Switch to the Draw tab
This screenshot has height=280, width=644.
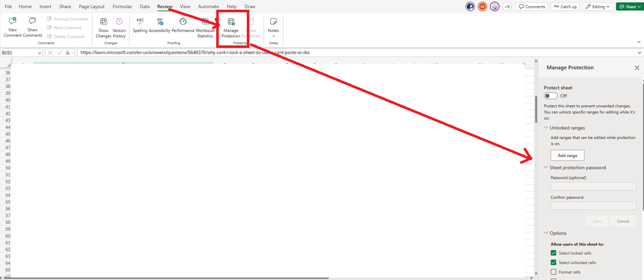click(250, 7)
